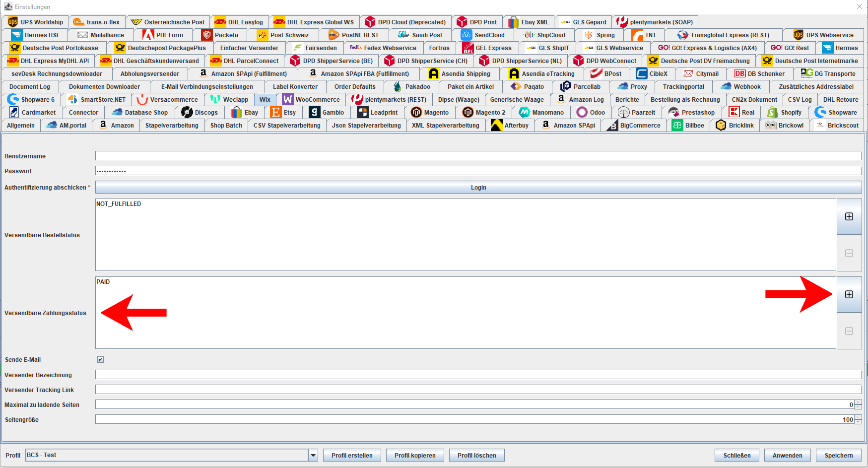Viewport: 868px width, 468px height.
Task: Click the Asendia Shipping tab icon
Action: pos(434,73)
